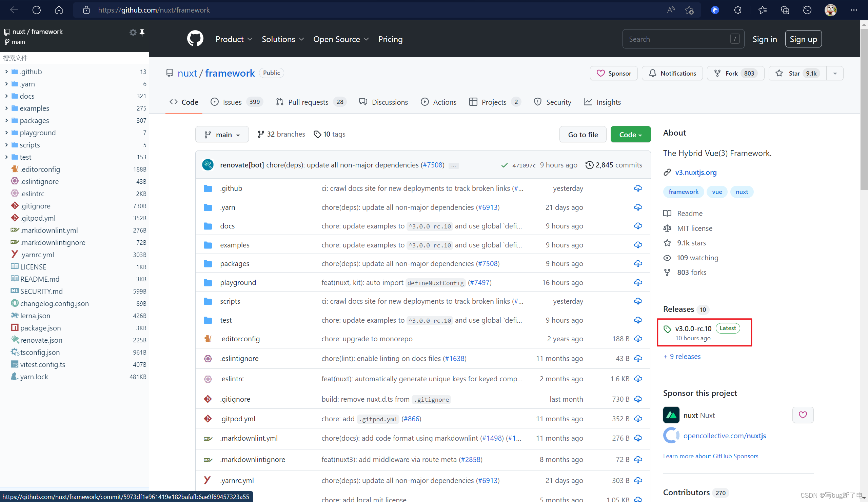Toggle the sidebar pin icon
The height and width of the screenshot is (502, 868).
(x=142, y=32)
